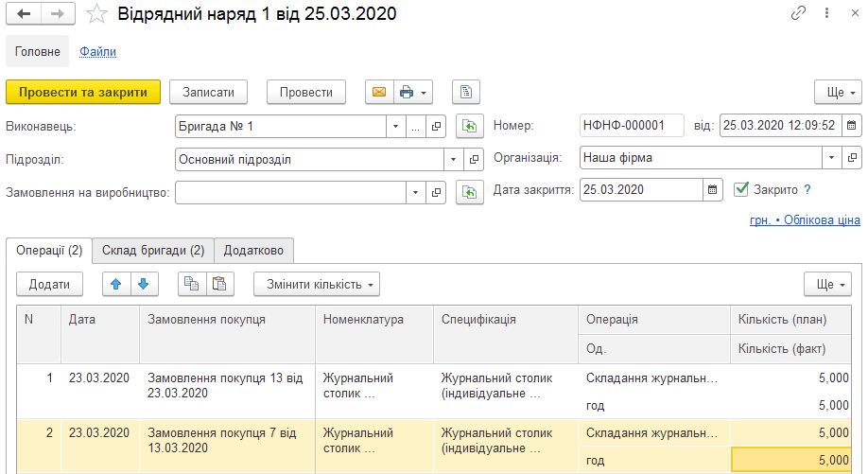Image resolution: width=868 pixels, height=474 pixels.
Task: Open the Додатково tab
Action: (253, 251)
